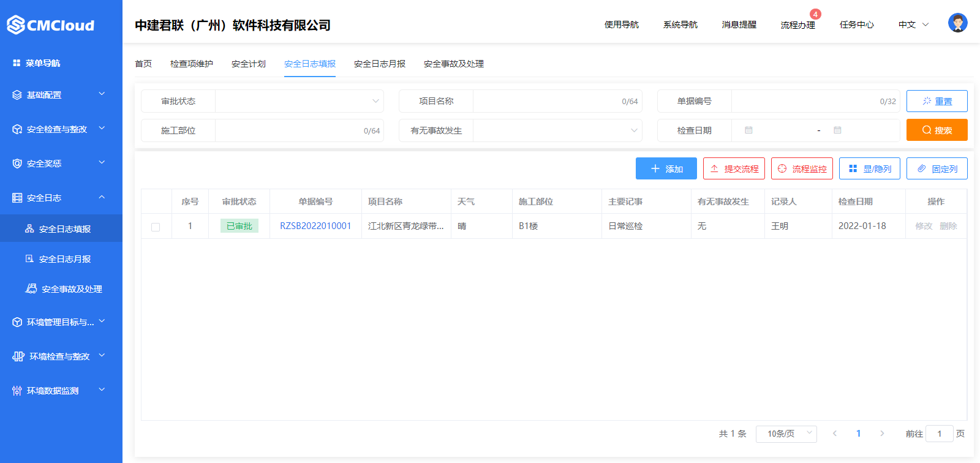Viewport: 980px width, 463px height.
Task: Click the 流程监控 button
Action: point(802,168)
